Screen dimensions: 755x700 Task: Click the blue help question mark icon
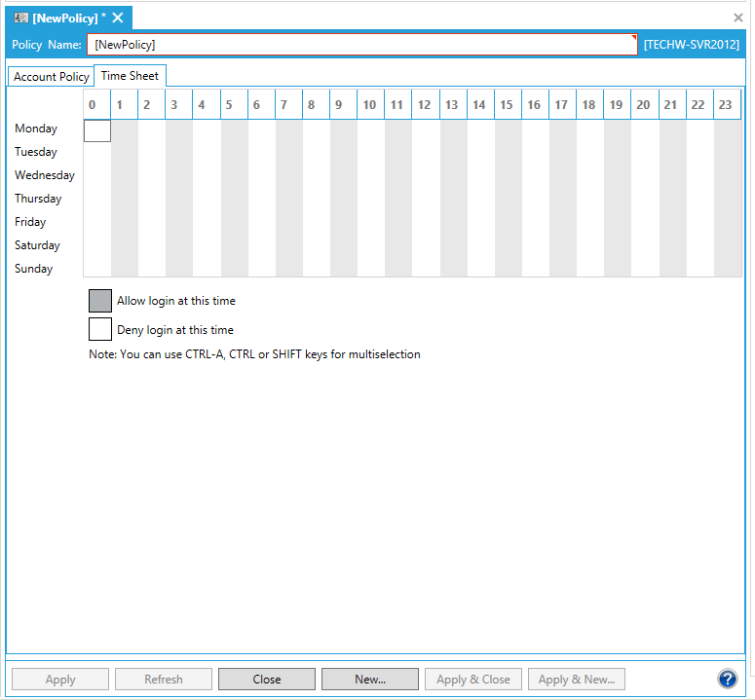point(727,679)
